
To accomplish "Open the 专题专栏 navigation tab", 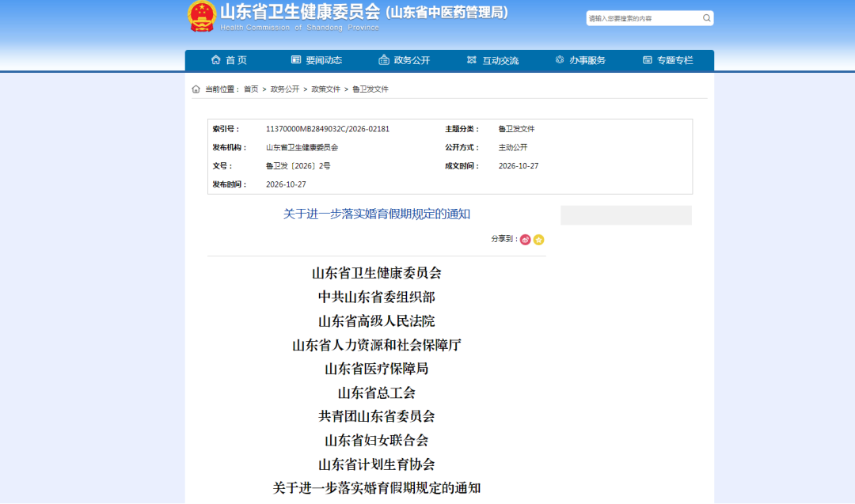I will tap(668, 60).
